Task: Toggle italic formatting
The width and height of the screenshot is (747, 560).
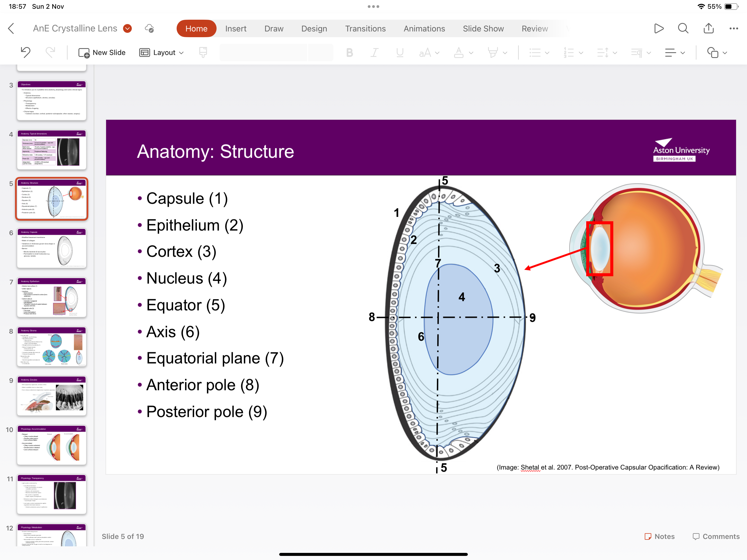Action: 375,53
